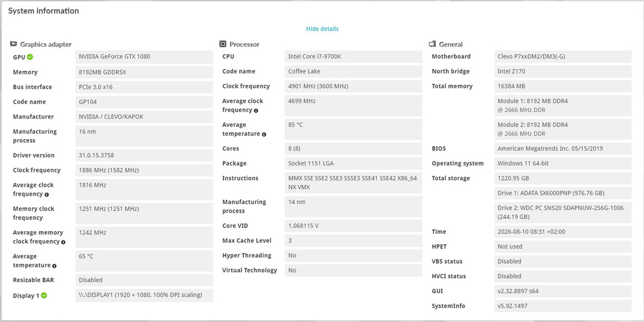Click the Operating system row label
This screenshot has height=322, width=644.
(x=457, y=164)
